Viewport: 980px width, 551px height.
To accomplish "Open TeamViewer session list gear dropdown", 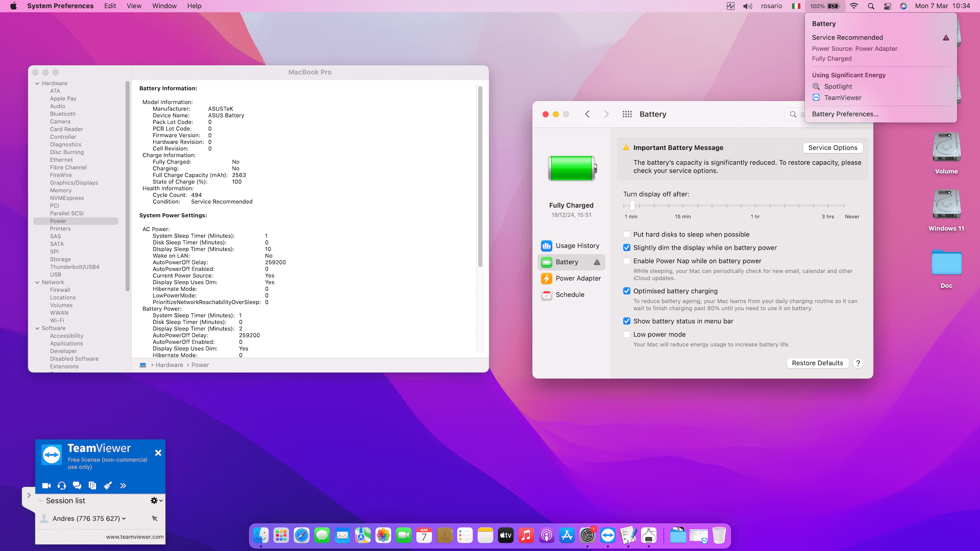I will click(156, 501).
